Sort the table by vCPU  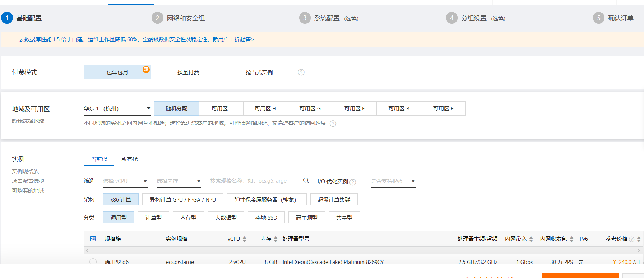tap(244, 239)
